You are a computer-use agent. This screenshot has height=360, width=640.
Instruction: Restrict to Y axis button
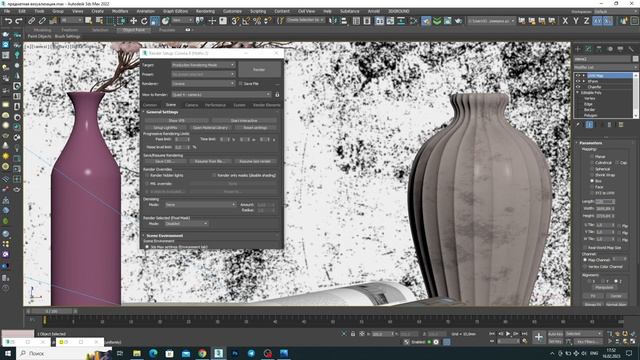point(576,21)
